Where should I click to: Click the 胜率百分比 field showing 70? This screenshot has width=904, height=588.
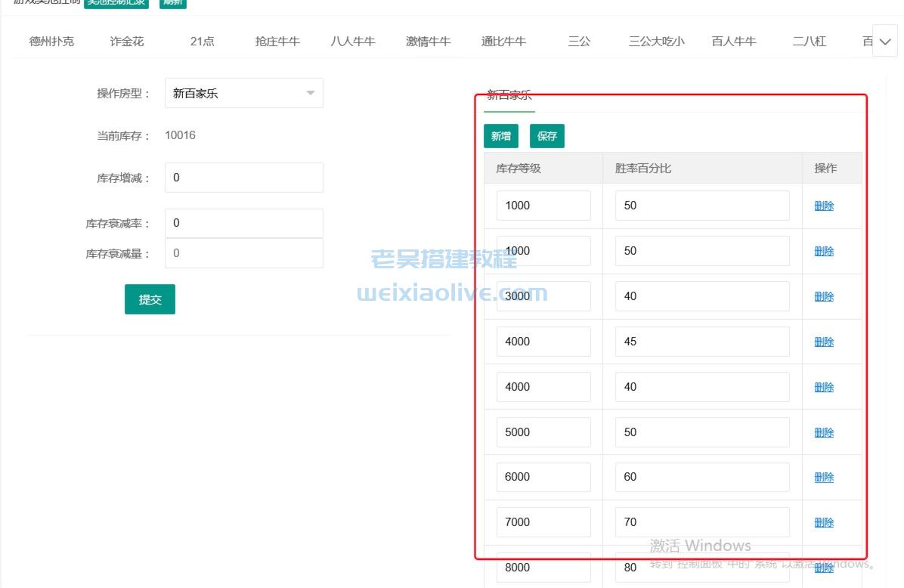click(701, 521)
